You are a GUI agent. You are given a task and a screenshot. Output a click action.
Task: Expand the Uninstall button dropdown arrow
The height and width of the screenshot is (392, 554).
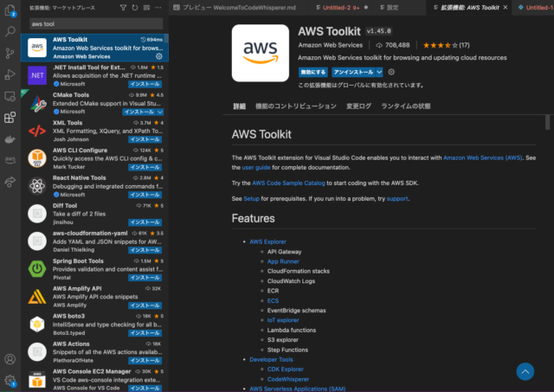379,72
